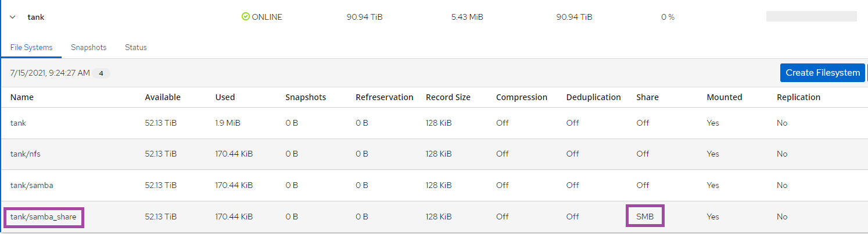This screenshot has width=868, height=234.
Task: Click the Create Filesystem button
Action: pyautogui.click(x=823, y=73)
